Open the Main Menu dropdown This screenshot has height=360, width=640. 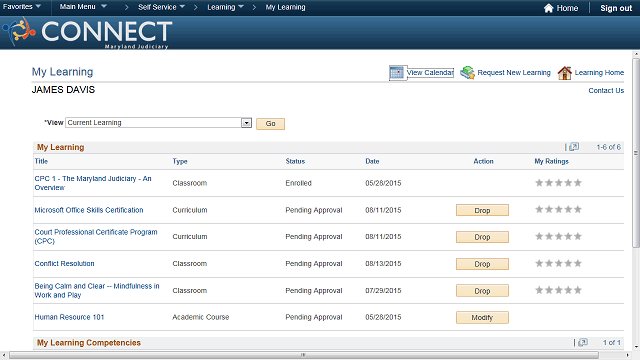click(83, 7)
